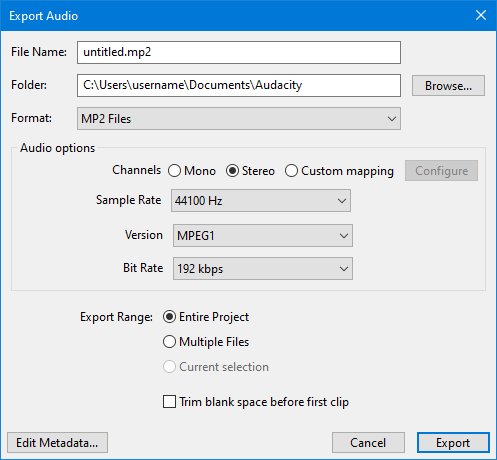The image size is (497, 460).
Task: Click the Format dropdown chevron arrow
Action: (392, 119)
